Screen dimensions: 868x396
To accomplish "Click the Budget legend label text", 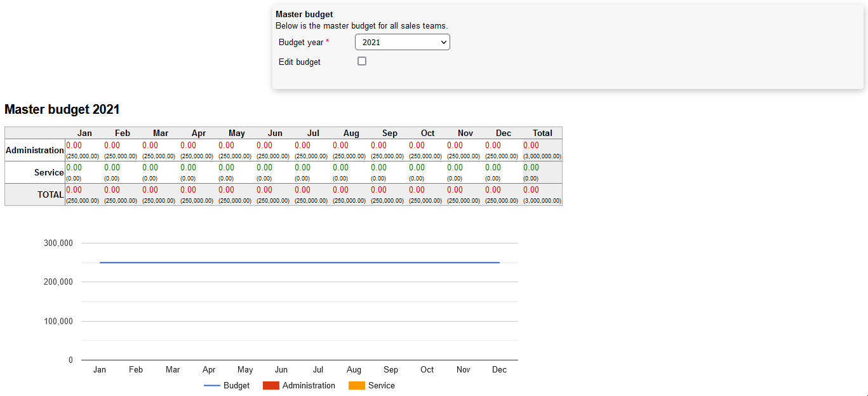I will 236,386.
